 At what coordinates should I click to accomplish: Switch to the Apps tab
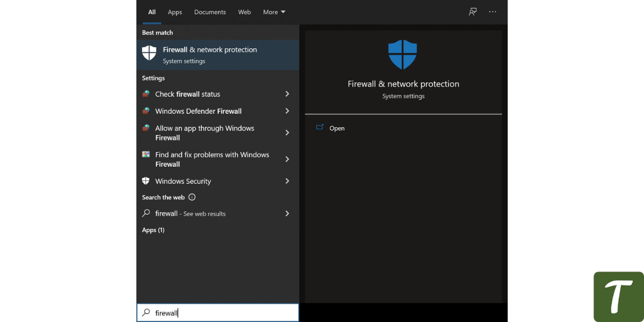point(175,12)
